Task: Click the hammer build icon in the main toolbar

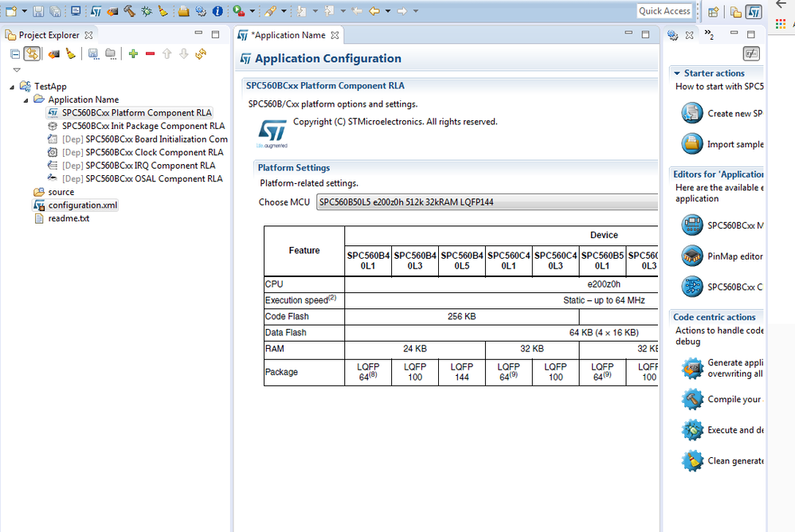Action: (x=129, y=10)
